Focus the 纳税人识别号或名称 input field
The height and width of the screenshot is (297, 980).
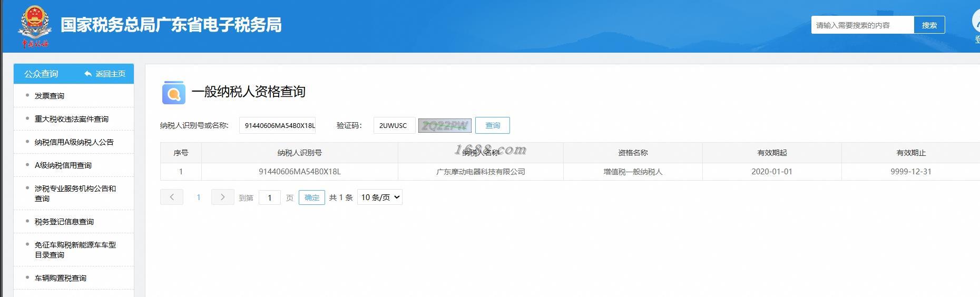tap(277, 125)
